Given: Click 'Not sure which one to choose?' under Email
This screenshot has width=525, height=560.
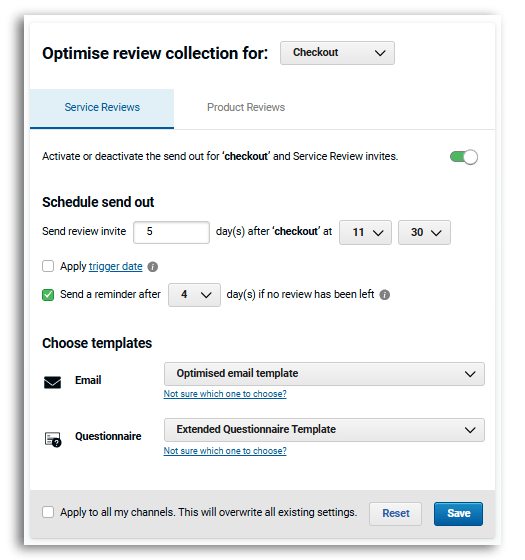Looking at the screenshot, I should coord(225,394).
